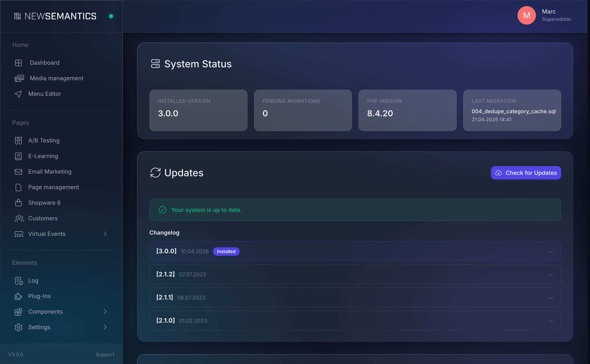The width and height of the screenshot is (590, 364).
Task: Click the Shopware 6 shopping bag icon
Action: tap(18, 203)
